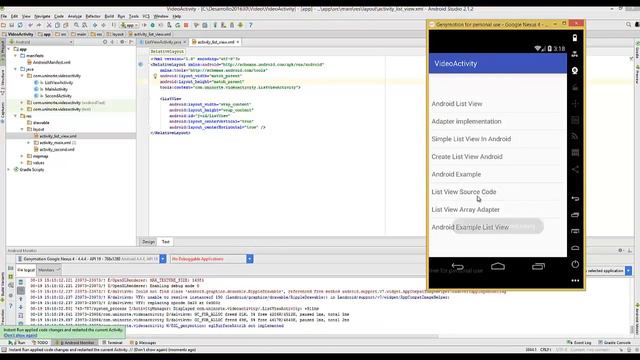Click the Search Everywhere magnifier at top right
Viewport: 640px width, 360px height.
tap(629, 25)
